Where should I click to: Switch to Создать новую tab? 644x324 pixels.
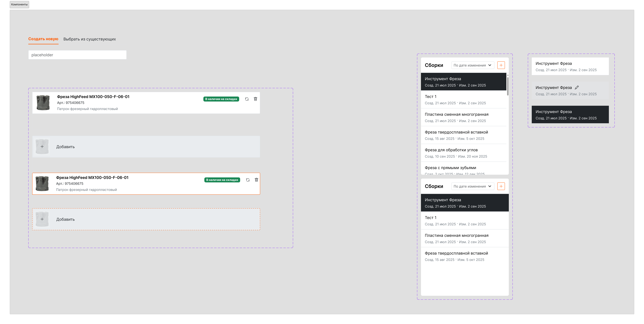pos(43,39)
